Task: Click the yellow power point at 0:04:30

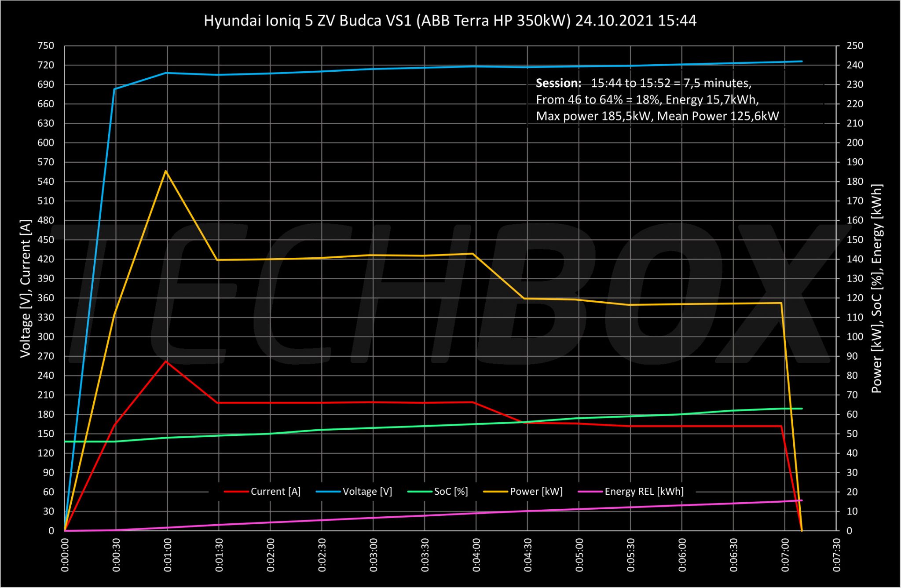Action: coord(524,299)
